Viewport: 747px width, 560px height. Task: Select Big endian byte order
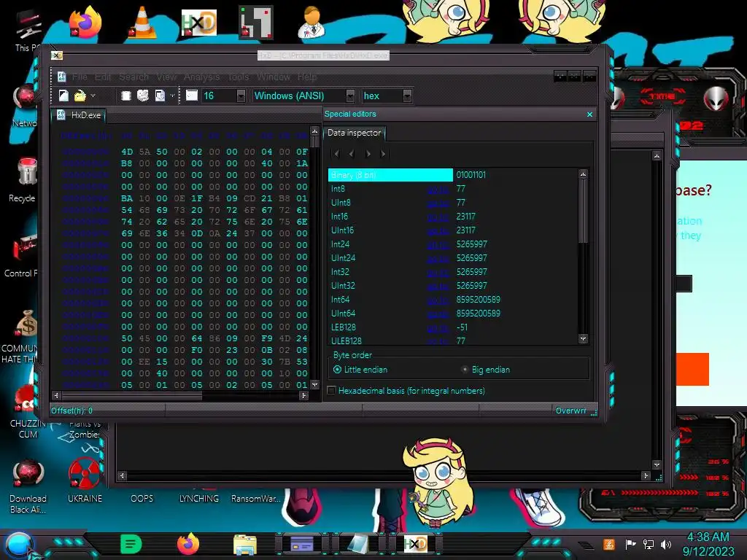point(485,370)
